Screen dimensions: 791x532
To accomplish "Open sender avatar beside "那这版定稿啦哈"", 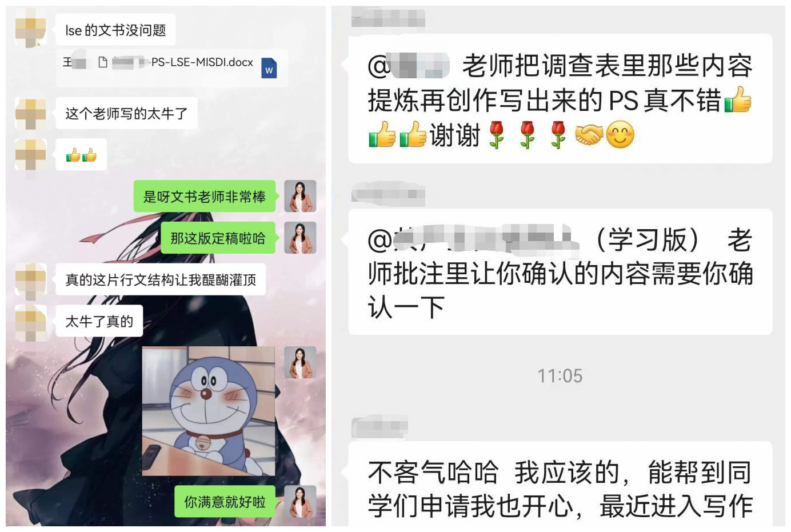I will (x=300, y=238).
